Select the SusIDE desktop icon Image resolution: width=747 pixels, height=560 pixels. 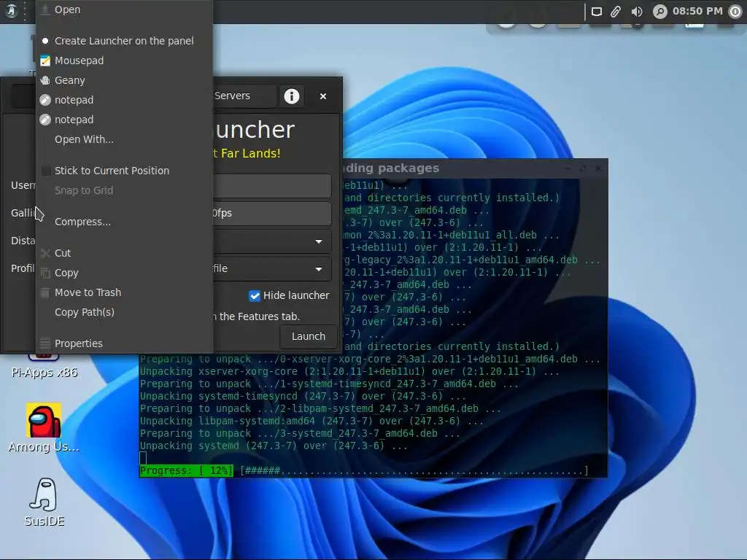(44, 502)
